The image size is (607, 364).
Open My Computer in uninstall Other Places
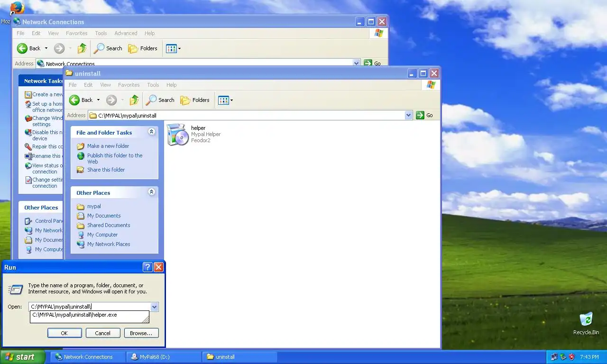coord(102,235)
